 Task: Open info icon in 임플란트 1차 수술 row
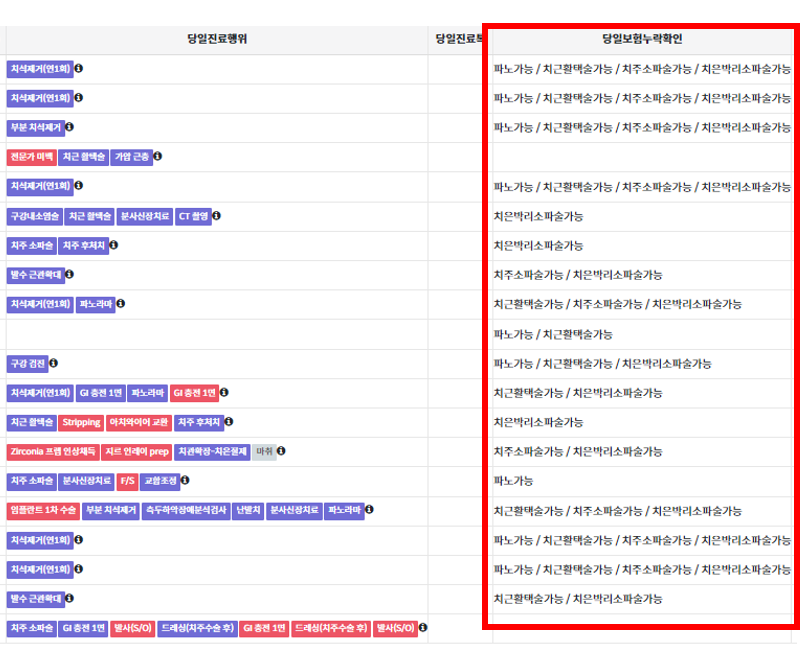pyautogui.click(x=369, y=511)
